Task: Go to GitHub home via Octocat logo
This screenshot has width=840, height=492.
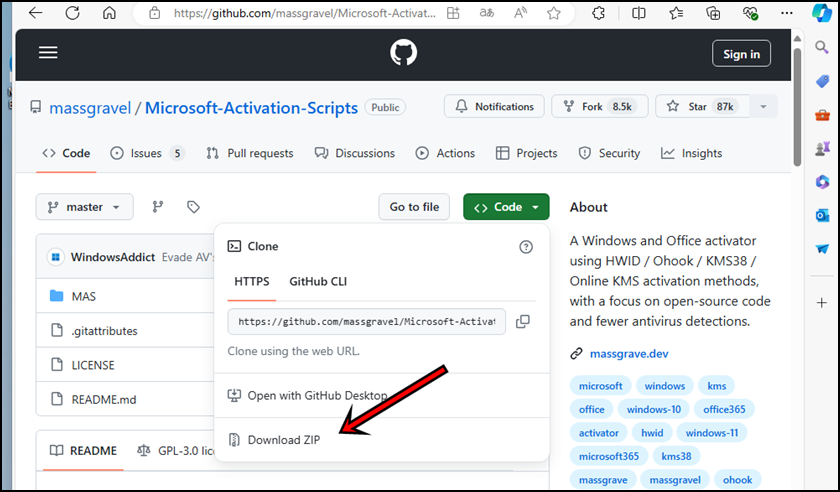Action: tap(403, 53)
